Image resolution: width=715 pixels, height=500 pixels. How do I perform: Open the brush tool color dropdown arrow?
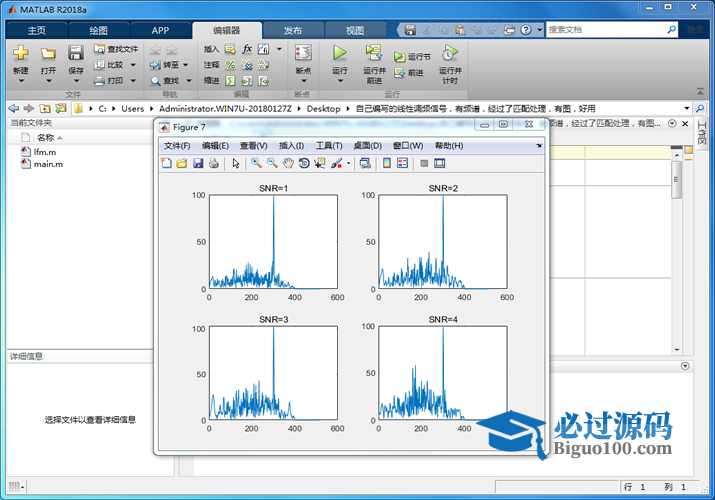pos(348,163)
